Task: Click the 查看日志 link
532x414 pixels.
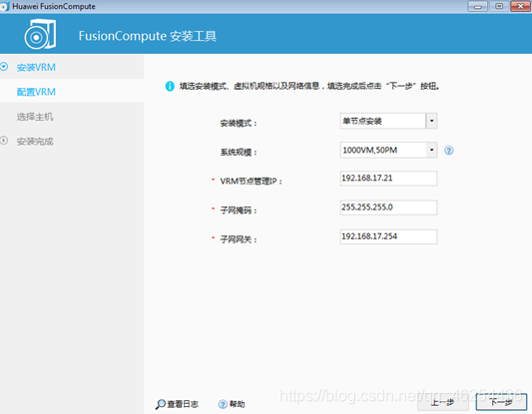Action: point(183,404)
